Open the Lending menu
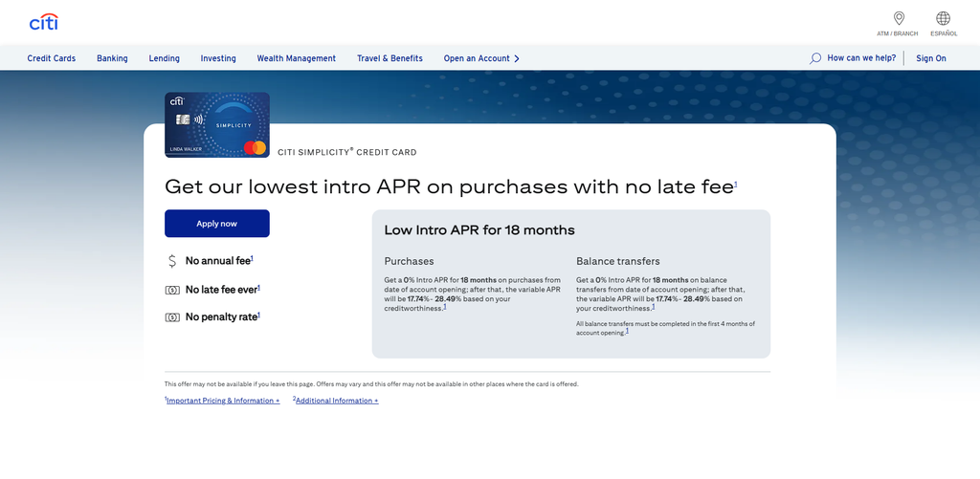980x479 pixels. click(x=164, y=58)
